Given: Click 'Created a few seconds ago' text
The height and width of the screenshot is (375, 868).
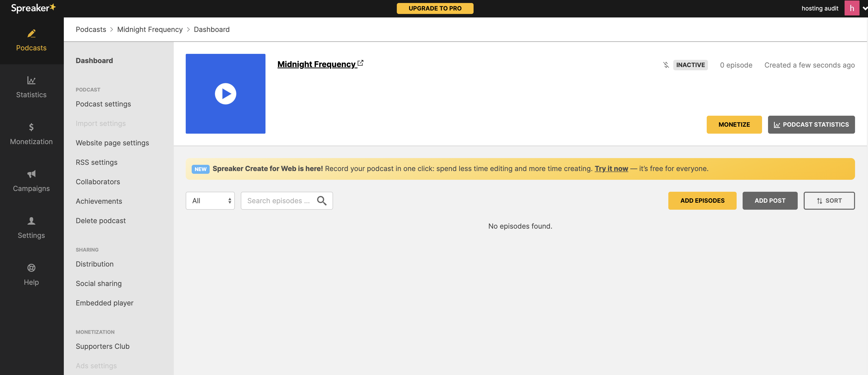Looking at the screenshot, I should click(x=809, y=65).
